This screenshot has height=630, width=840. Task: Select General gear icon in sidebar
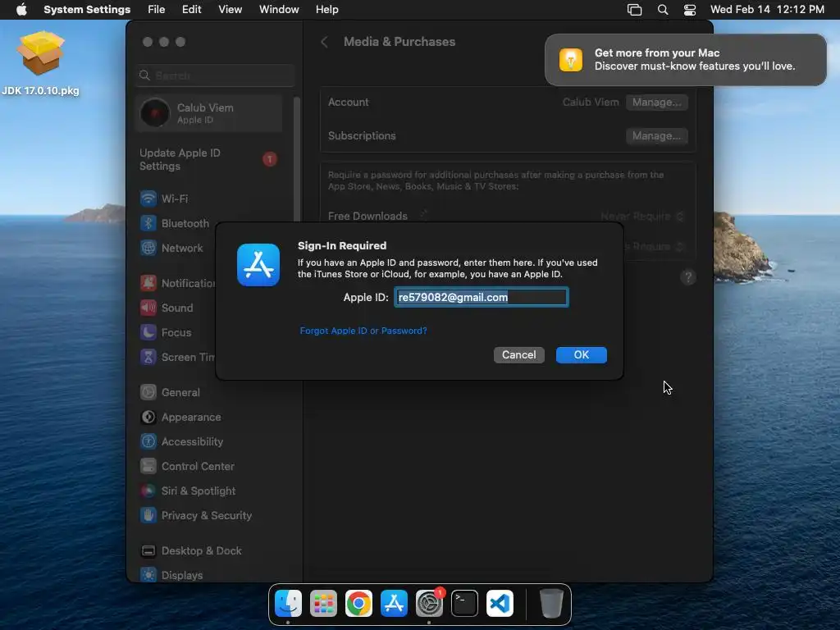[x=148, y=393]
